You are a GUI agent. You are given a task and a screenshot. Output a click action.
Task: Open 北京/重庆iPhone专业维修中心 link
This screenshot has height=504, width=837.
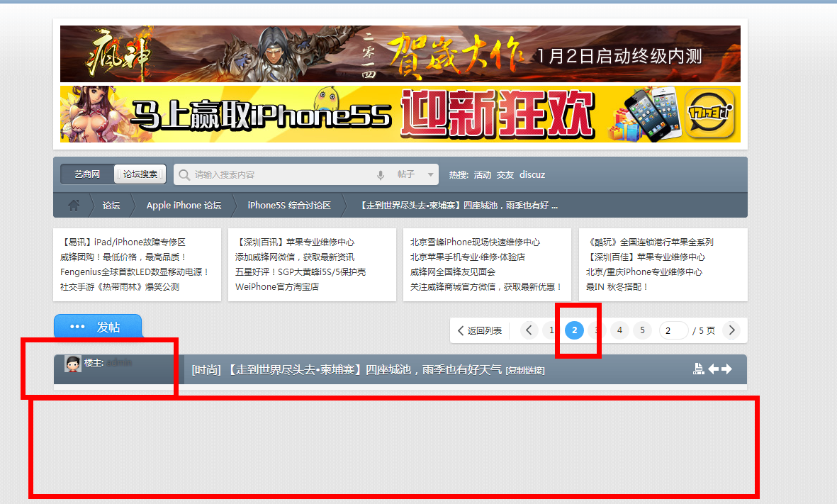pyautogui.click(x=644, y=271)
